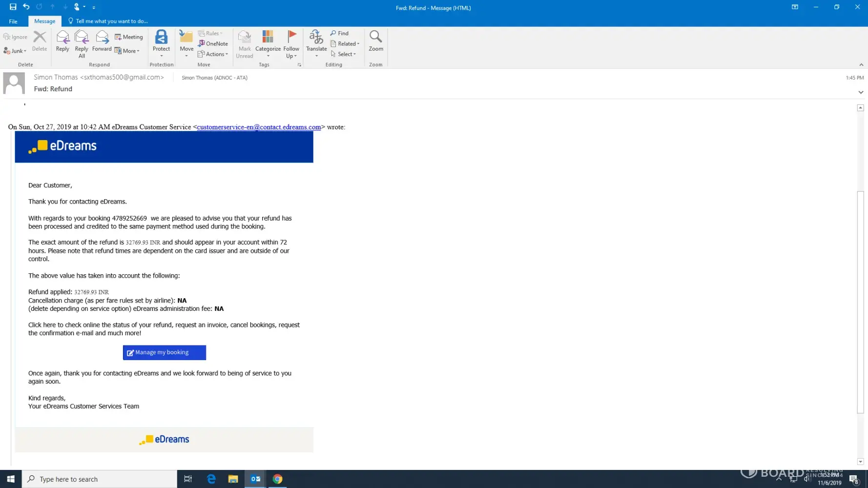Open the eDreams customer service email link
868x488 pixels.
click(x=259, y=127)
